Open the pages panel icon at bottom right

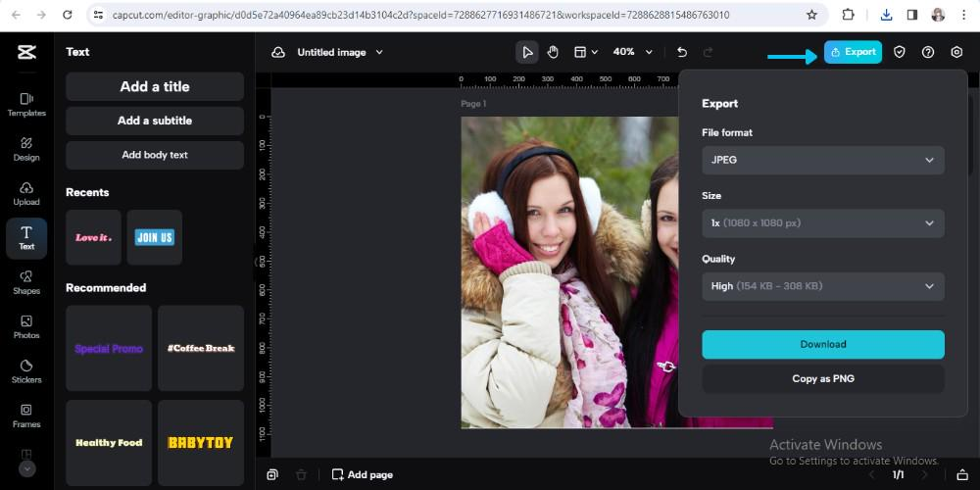point(962,475)
